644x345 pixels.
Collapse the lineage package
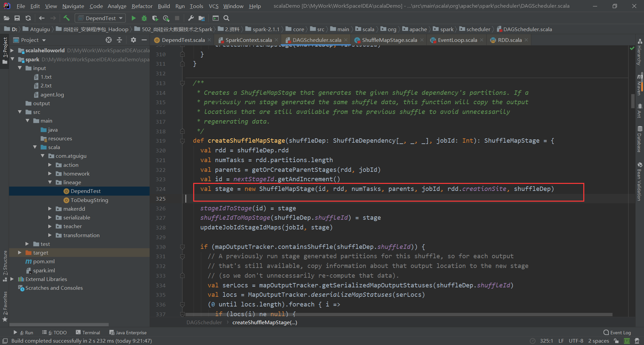tap(50, 182)
